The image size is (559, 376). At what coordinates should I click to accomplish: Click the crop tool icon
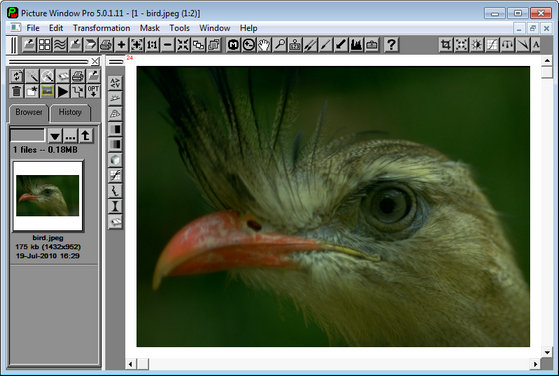point(446,45)
